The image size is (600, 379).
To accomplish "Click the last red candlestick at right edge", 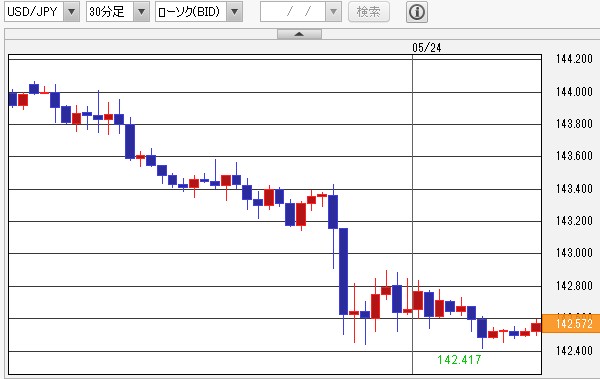I will [536, 327].
